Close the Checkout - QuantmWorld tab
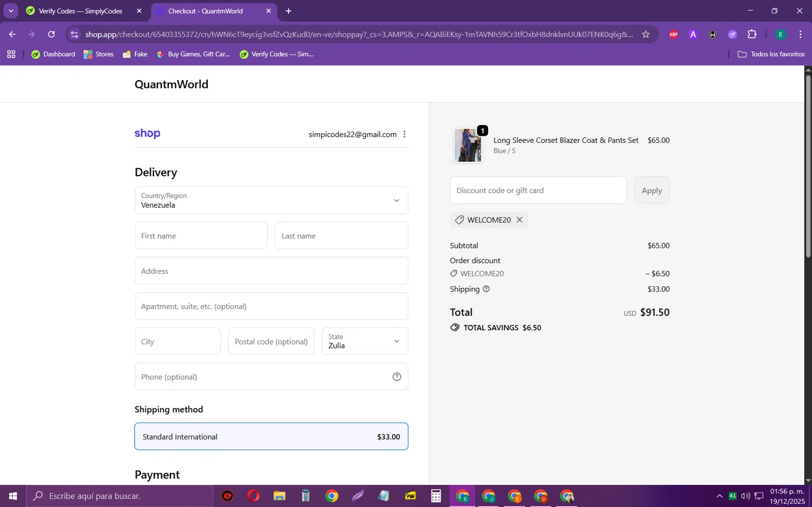This screenshot has width=812, height=507. [x=269, y=11]
